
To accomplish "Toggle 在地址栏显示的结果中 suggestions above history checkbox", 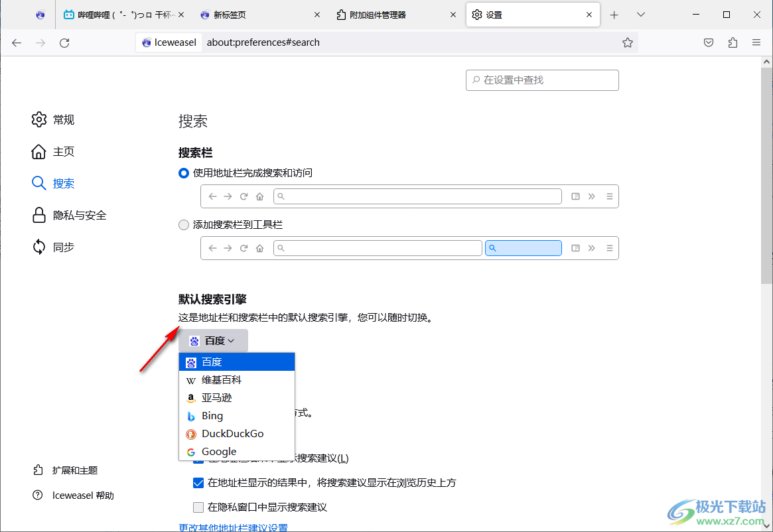I will click(198, 483).
